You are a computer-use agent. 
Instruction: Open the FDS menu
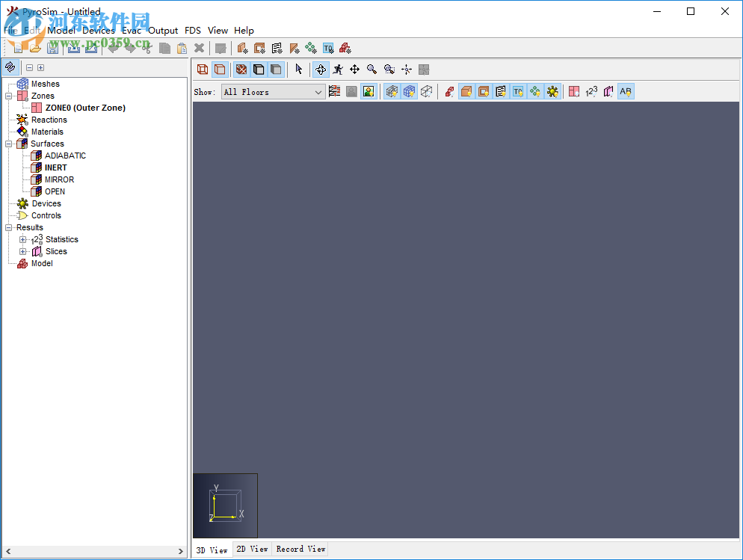point(192,31)
